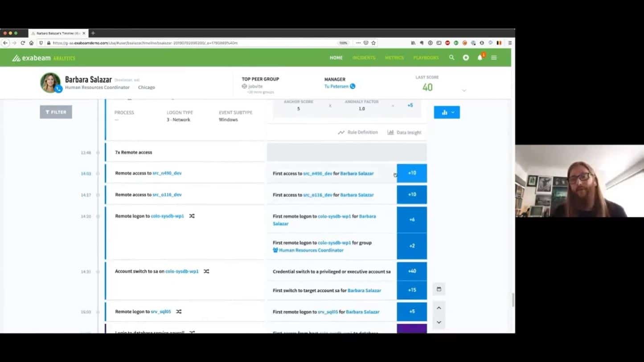Open the METRICS tab
Viewport: 644px width, 362px height.
coord(394,58)
